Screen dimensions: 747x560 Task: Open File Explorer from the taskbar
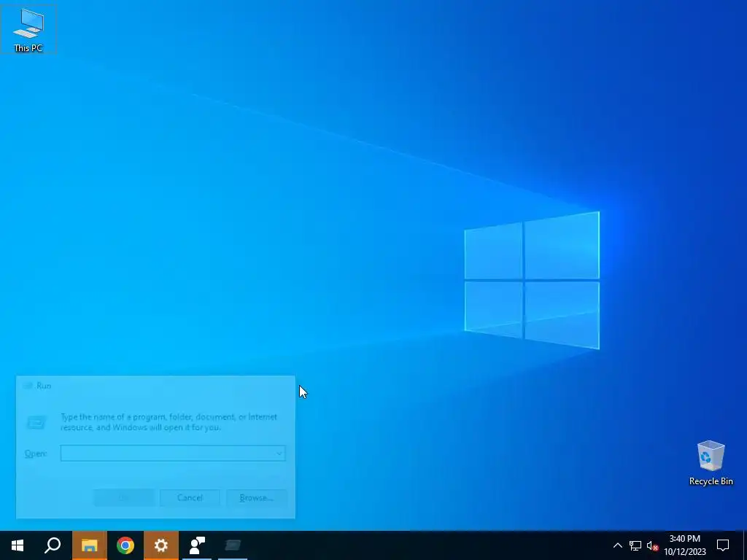point(89,545)
